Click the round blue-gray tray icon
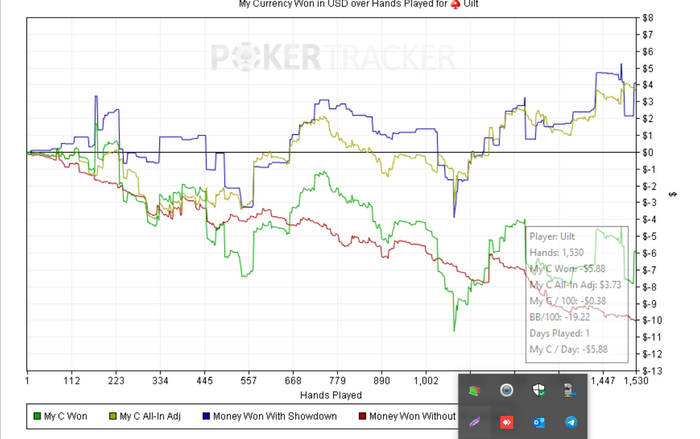 point(506,390)
